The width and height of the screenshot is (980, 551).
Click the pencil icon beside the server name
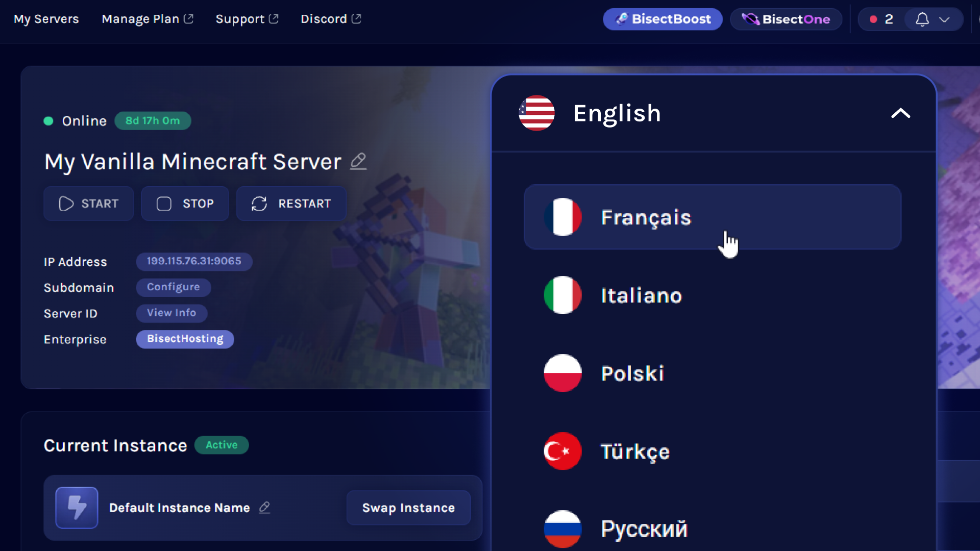(358, 162)
